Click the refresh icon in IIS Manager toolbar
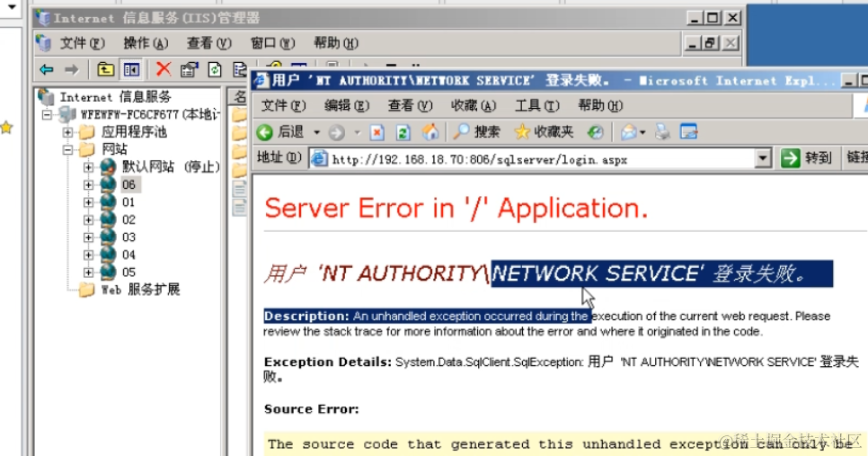 [215, 69]
